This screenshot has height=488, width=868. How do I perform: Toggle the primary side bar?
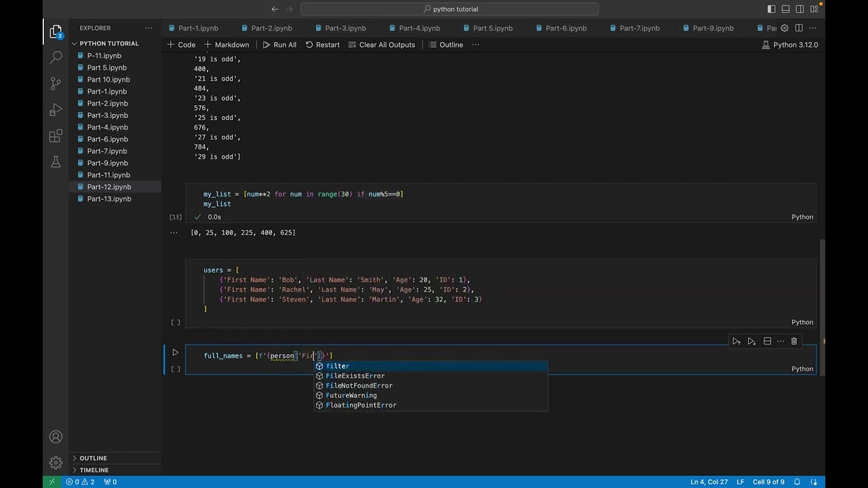coord(772,9)
